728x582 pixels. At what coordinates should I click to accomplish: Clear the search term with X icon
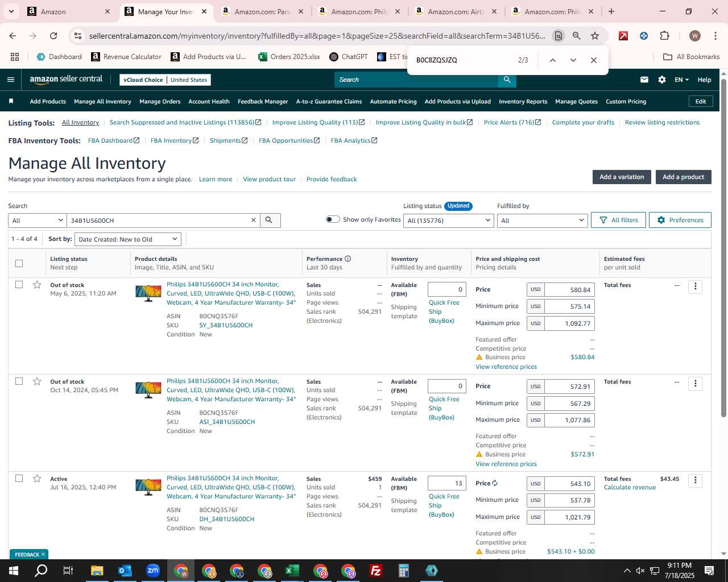pos(254,220)
